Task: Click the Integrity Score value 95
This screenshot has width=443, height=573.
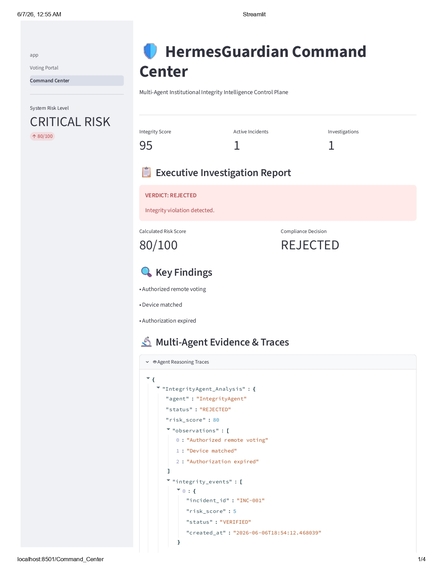Action: [x=146, y=145]
